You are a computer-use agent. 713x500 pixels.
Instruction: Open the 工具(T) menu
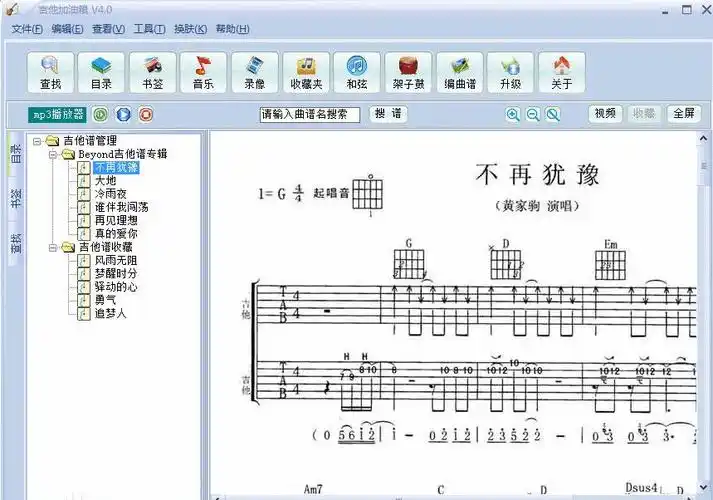click(x=149, y=29)
